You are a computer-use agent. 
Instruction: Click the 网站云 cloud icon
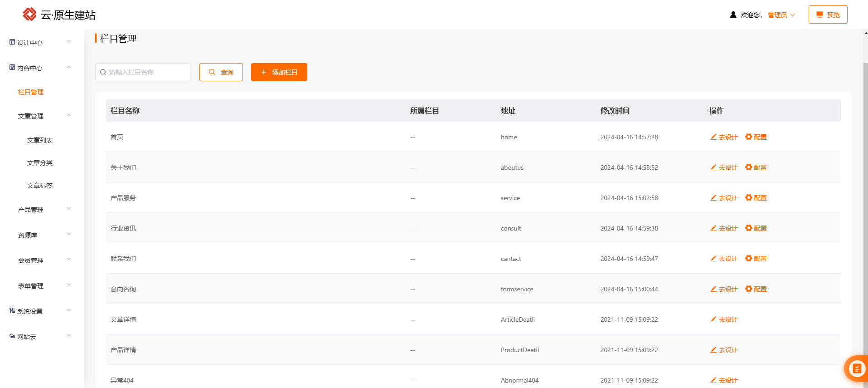coord(12,336)
